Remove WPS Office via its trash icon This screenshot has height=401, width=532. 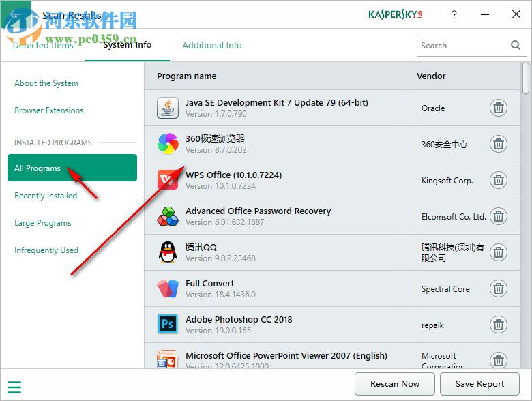[x=498, y=180]
